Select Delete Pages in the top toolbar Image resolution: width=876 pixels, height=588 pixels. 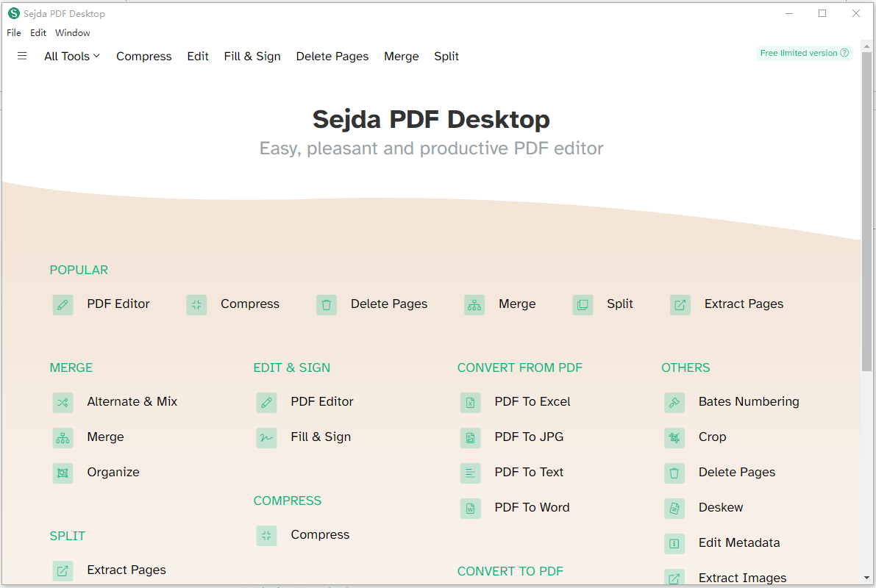[x=332, y=57]
